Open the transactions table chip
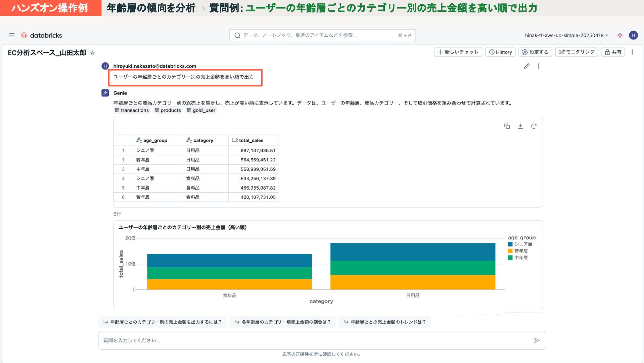Image resolution: width=644 pixels, height=363 pixels. pyautogui.click(x=132, y=110)
